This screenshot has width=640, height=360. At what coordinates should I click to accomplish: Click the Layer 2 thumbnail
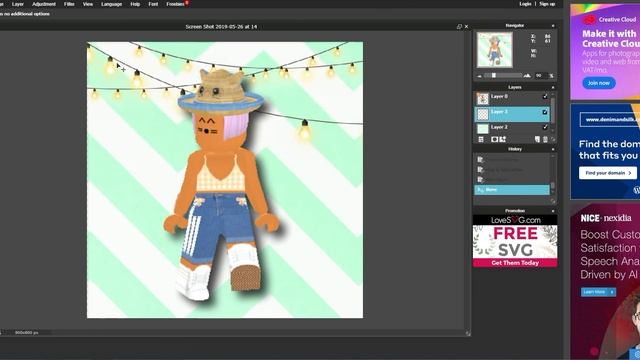click(x=483, y=129)
